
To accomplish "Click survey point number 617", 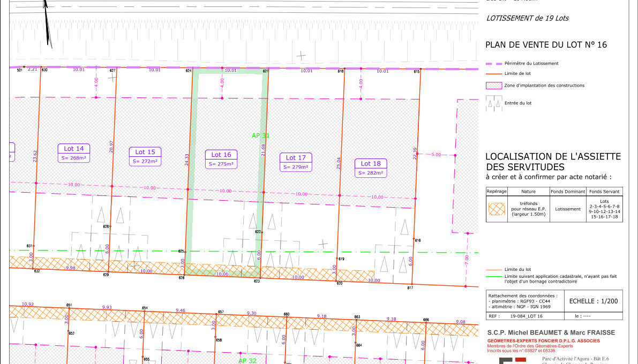I will (x=410, y=288).
